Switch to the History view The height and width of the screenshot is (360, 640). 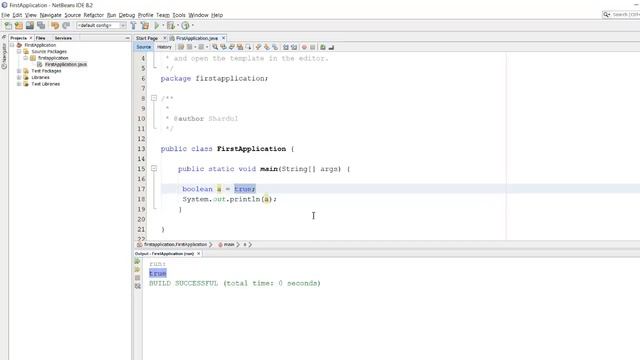coord(164,47)
